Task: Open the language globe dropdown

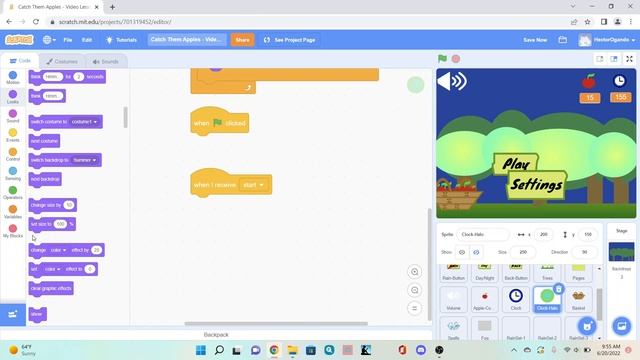Action: coord(49,40)
